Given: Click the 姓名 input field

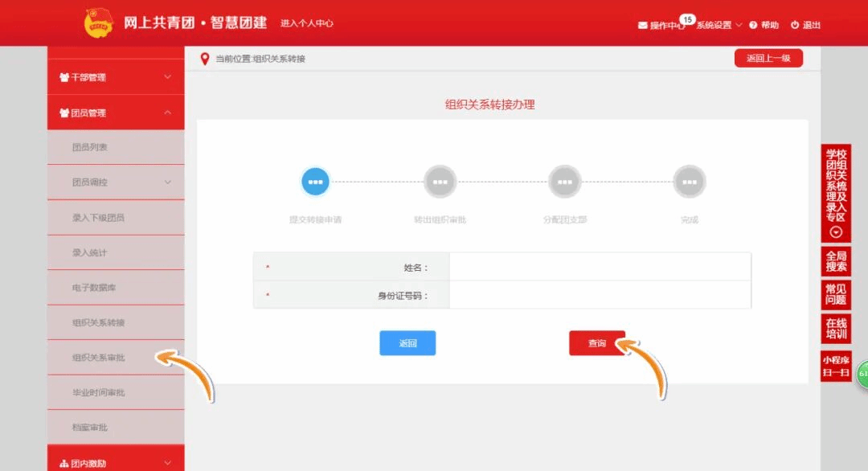Looking at the screenshot, I should click(x=599, y=267).
